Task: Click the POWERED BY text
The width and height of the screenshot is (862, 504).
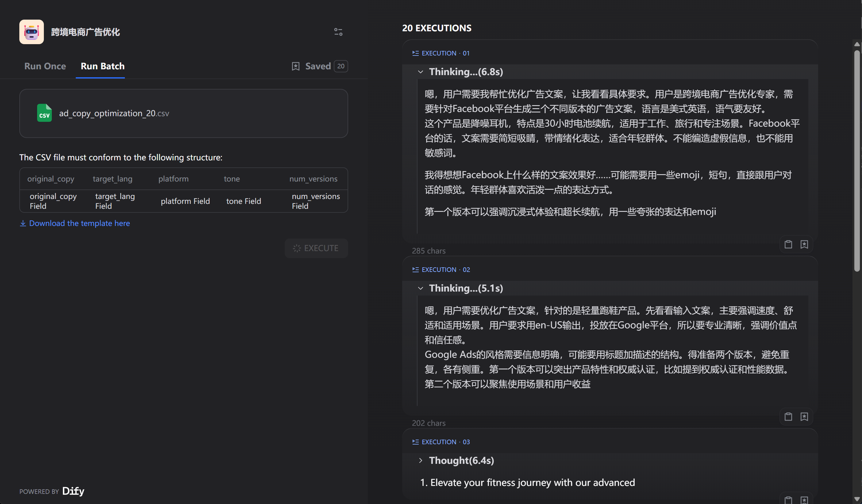Action: [x=39, y=492]
